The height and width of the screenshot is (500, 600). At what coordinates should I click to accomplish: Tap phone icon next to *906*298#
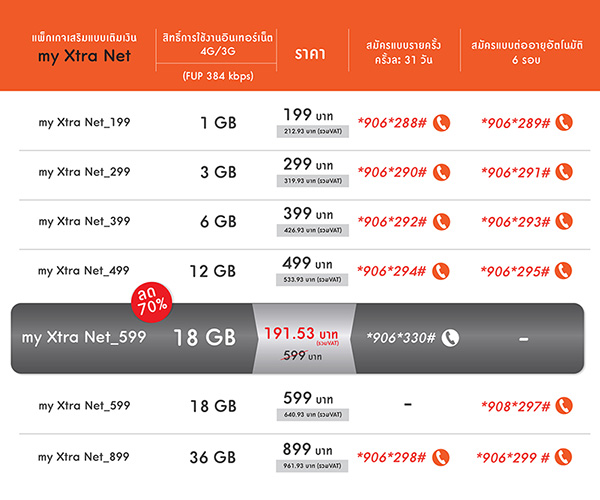[442, 456]
